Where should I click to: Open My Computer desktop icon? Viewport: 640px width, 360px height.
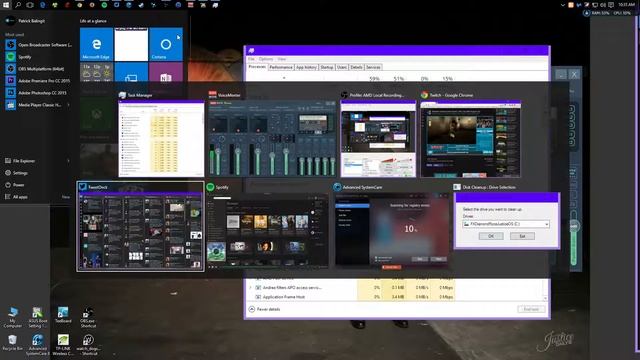tap(13, 318)
